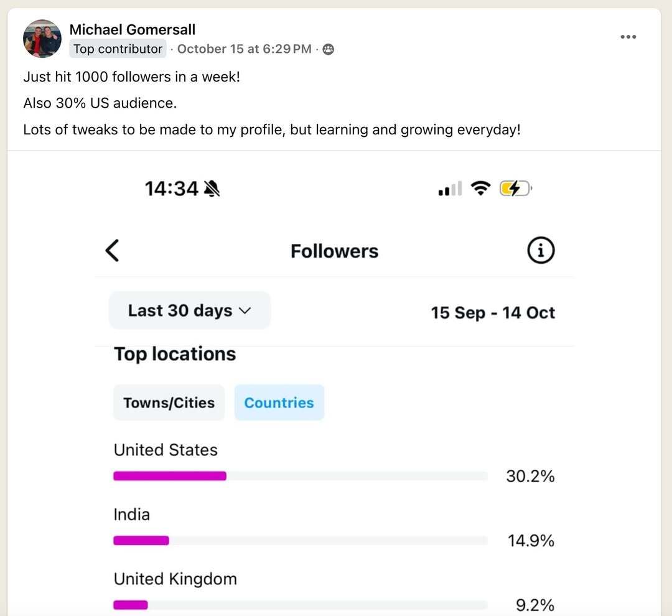
Task: Open the three-dot post options menu
Action: (628, 37)
